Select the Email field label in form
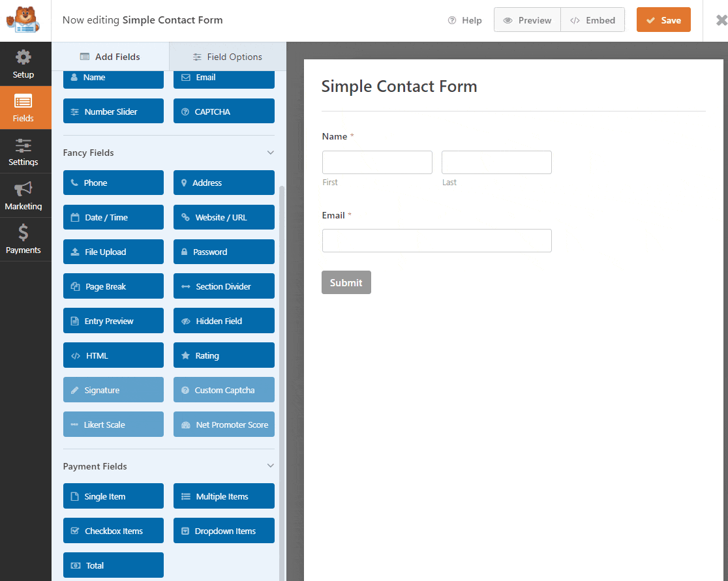The height and width of the screenshot is (581, 728). (x=333, y=215)
